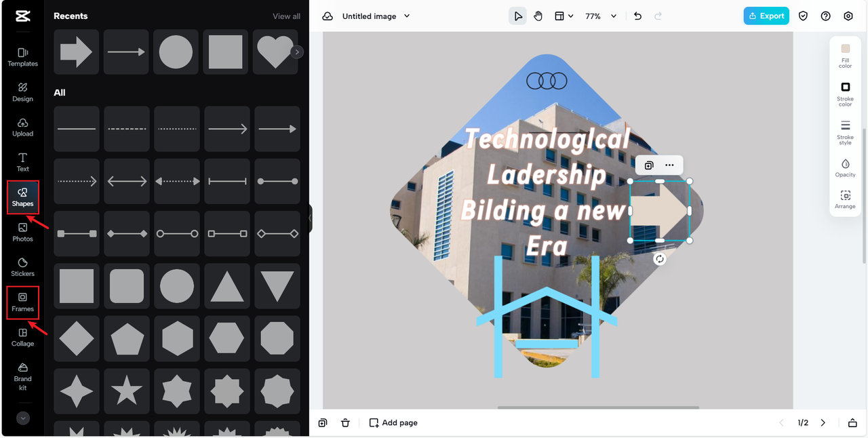Open the layout resize dropdown

click(x=564, y=16)
